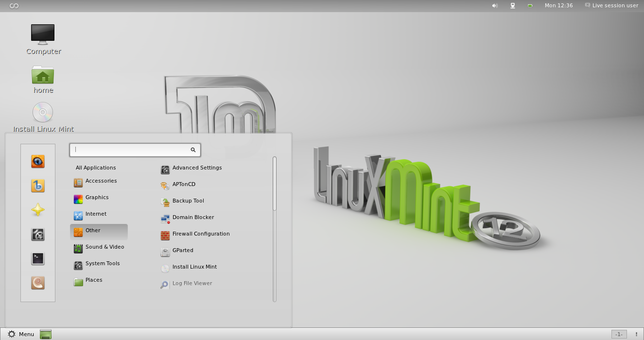
Task: Open the gear settings favorite icon
Action: coord(38,234)
